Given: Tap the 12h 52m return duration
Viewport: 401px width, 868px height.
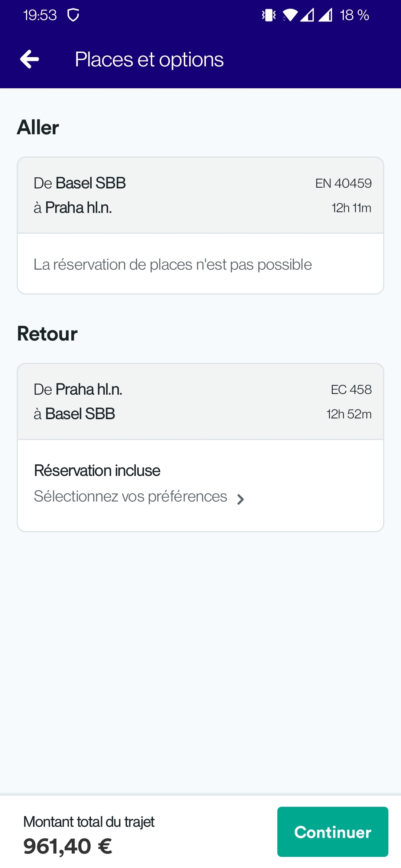Looking at the screenshot, I should pos(349,414).
